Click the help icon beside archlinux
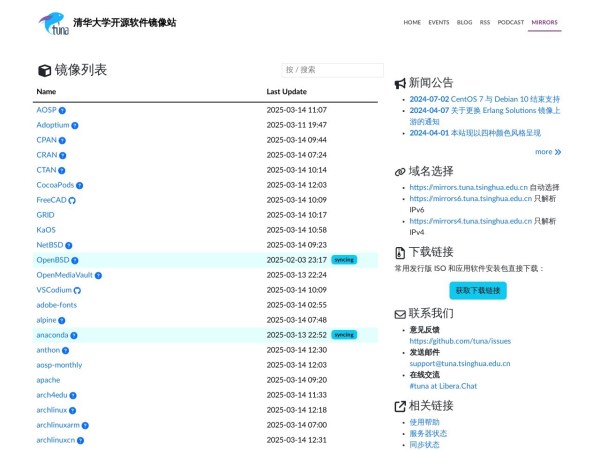The height and width of the screenshot is (450, 600). coord(72,411)
